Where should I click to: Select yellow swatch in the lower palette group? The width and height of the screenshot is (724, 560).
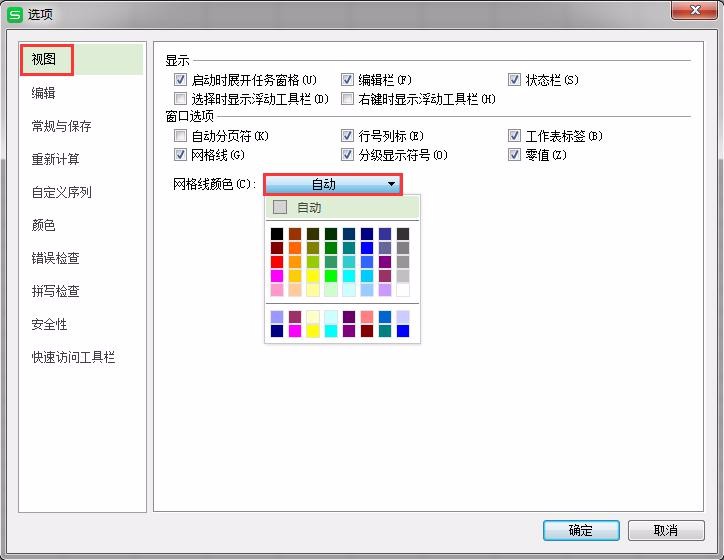[x=313, y=331]
